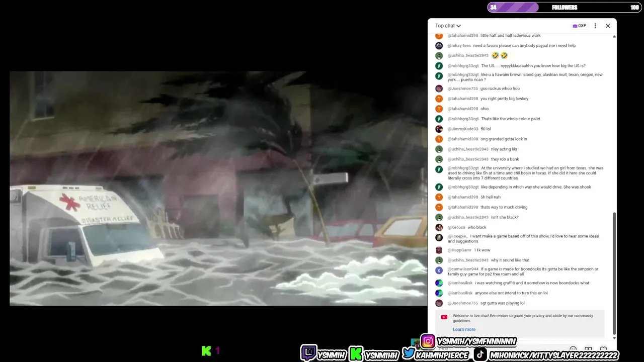Open the three-dot chat options menu
Screen dimensions: 644x362
pos(595,26)
